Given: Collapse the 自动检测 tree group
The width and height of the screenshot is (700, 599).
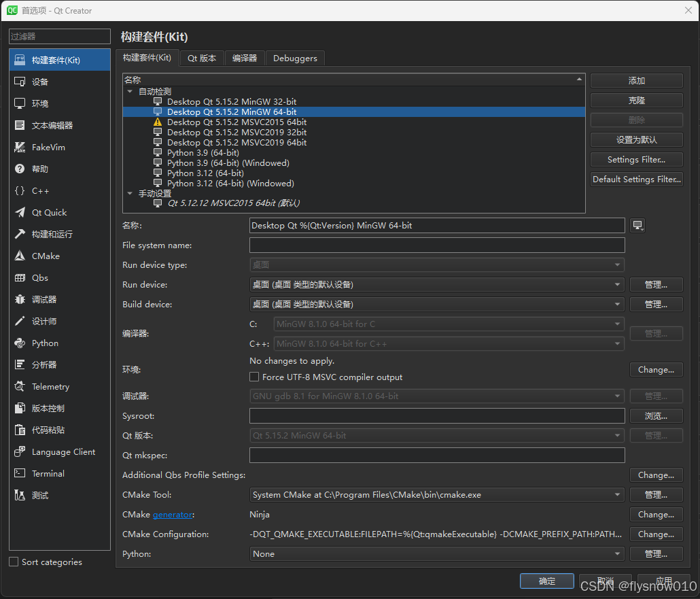Looking at the screenshot, I should 130,91.
